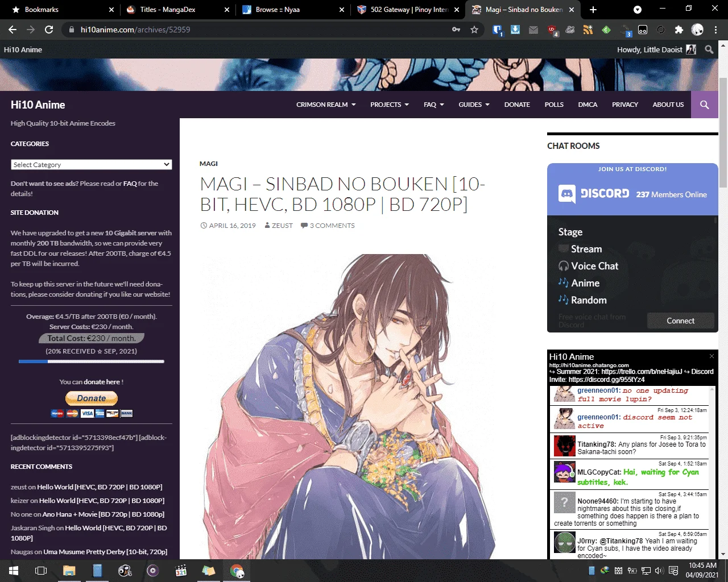Go back to the previous page
The width and height of the screenshot is (728, 582).
click(13, 30)
